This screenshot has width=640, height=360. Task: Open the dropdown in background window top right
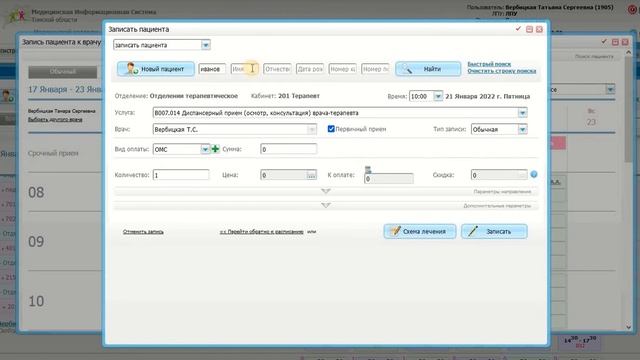coord(610,89)
